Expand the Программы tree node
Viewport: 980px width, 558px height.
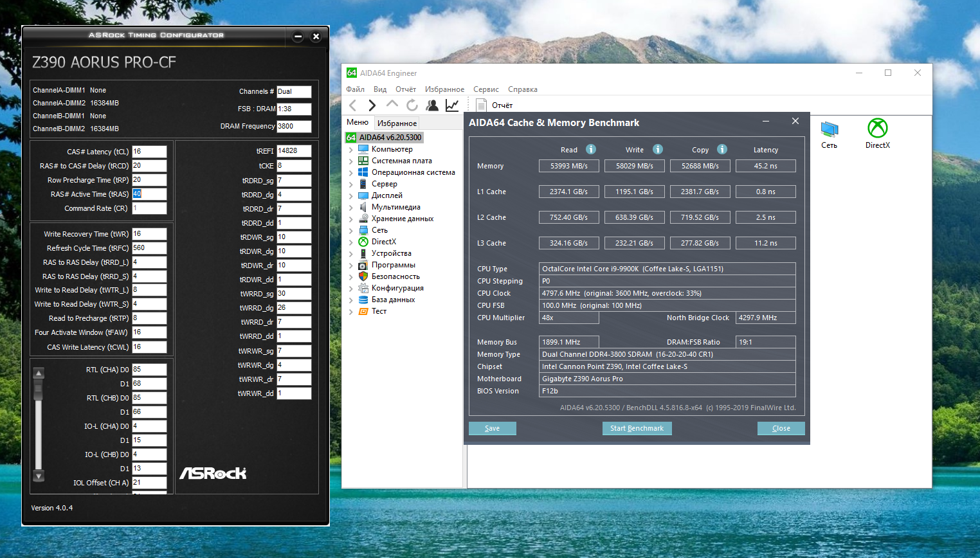pos(351,265)
